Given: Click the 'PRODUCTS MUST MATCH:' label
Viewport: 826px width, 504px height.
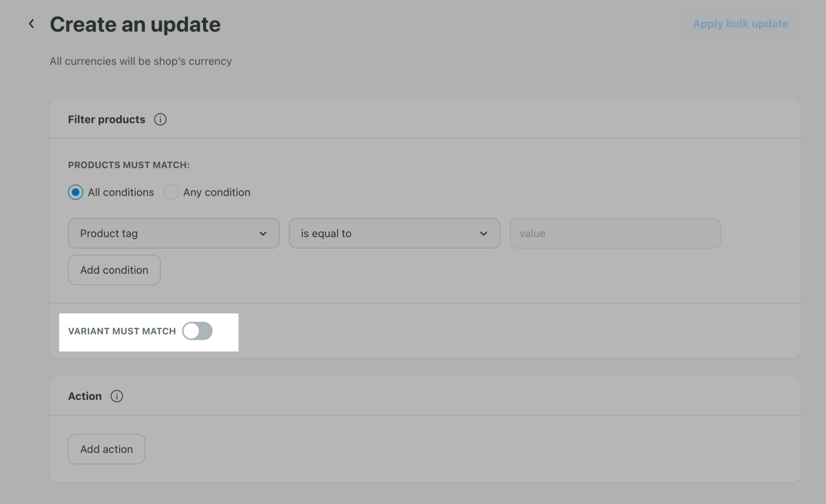Looking at the screenshot, I should coord(129,165).
